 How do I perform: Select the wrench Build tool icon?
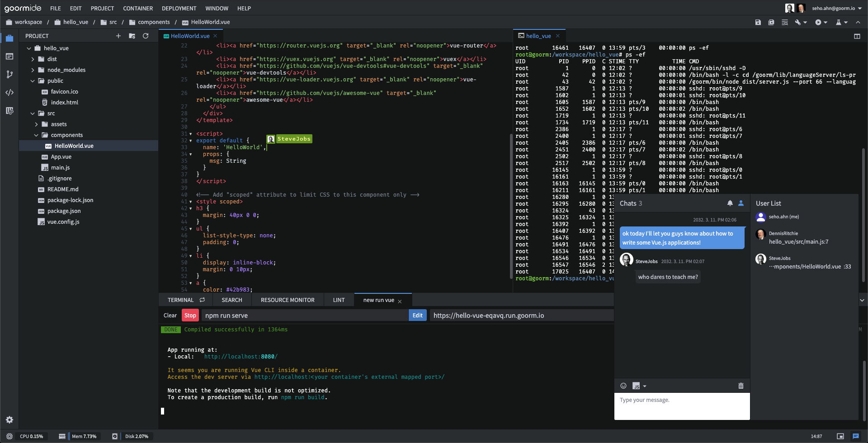pyautogui.click(x=797, y=22)
